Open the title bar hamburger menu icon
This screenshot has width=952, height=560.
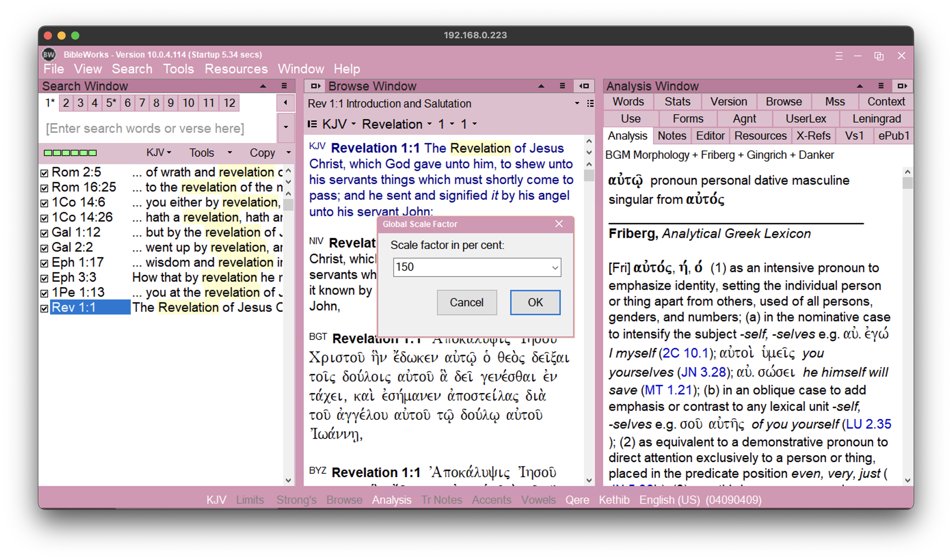pyautogui.click(x=839, y=56)
